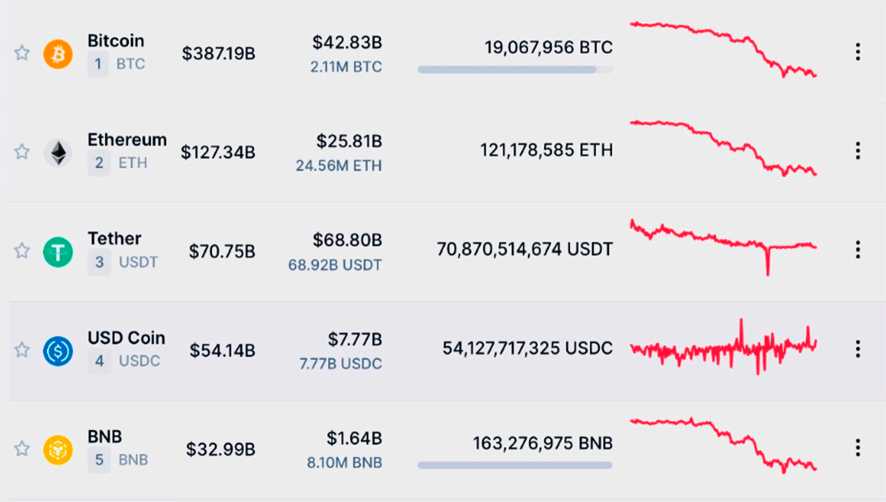Open USD Coin three-dot menu
This screenshot has width=886, height=502.
click(857, 349)
